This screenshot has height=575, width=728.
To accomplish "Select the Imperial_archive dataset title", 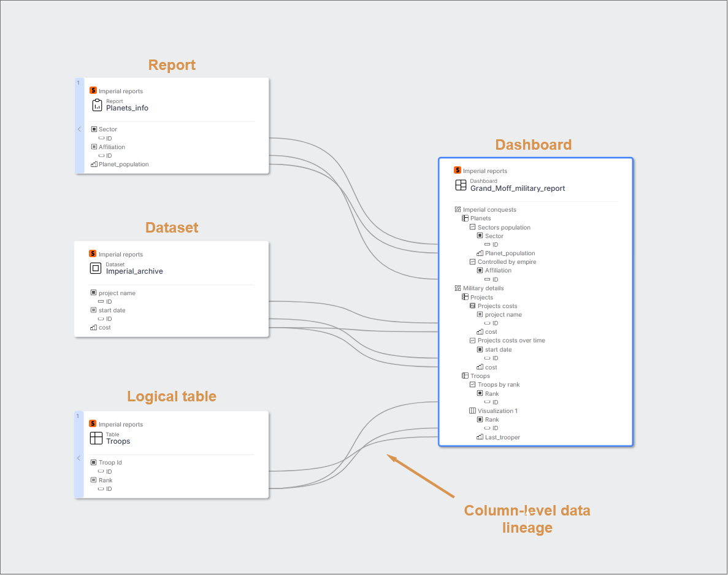I will [x=134, y=271].
